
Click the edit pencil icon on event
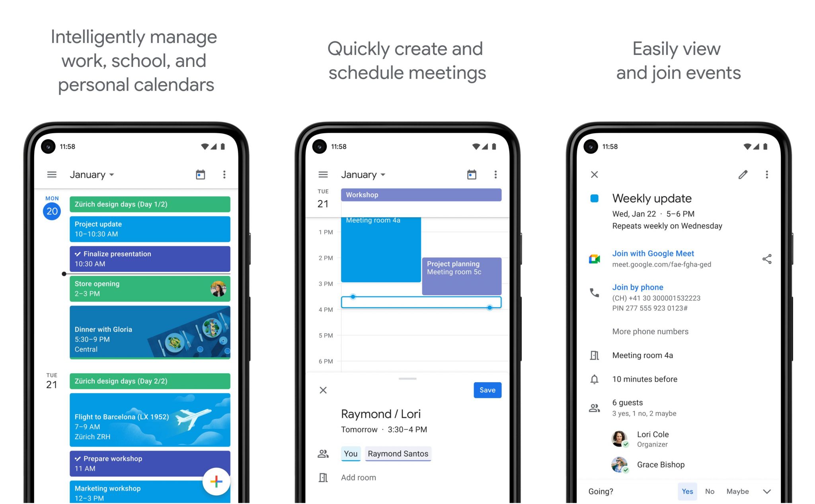click(x=743, y=175)
